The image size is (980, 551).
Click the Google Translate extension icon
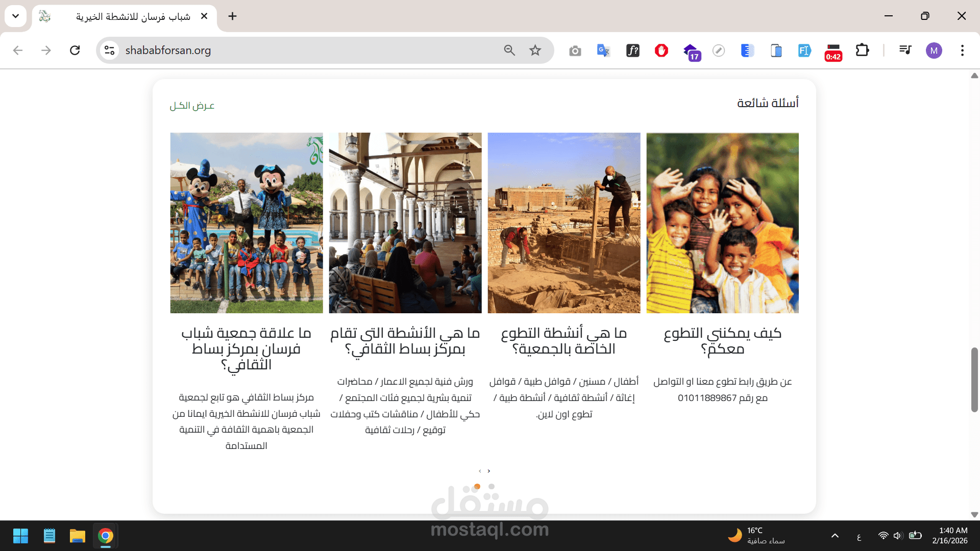pos(603,51)
